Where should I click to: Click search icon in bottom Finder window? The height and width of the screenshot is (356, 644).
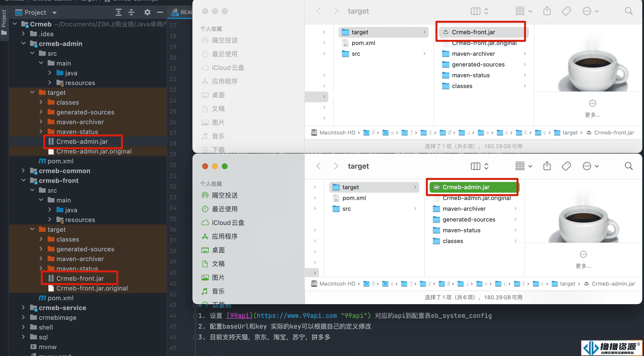(x=629, y=166)
